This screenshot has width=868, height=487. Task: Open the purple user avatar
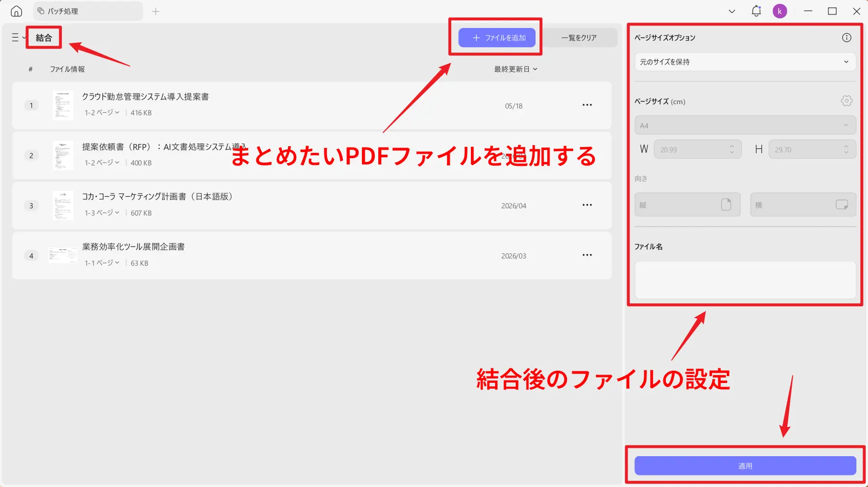tap(780, 11)
